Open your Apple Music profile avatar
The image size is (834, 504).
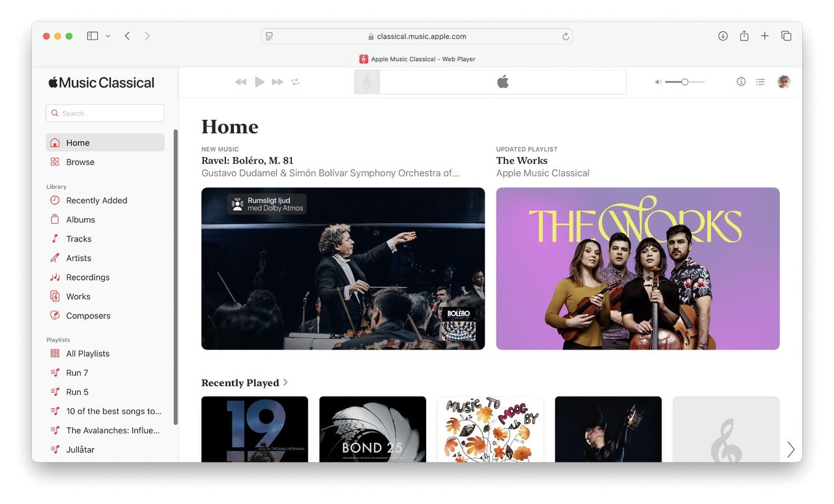click(784, 81)
